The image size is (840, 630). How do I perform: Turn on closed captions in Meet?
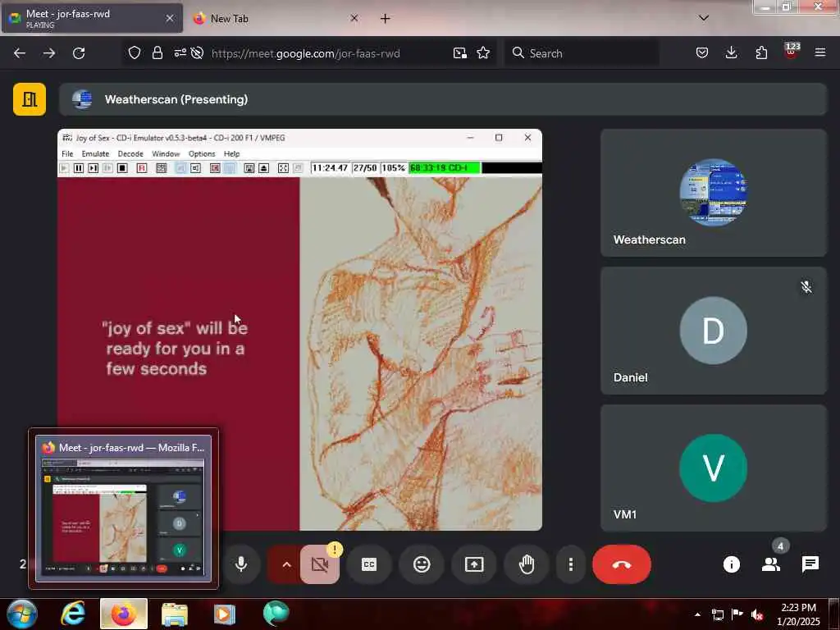(369, 564)
